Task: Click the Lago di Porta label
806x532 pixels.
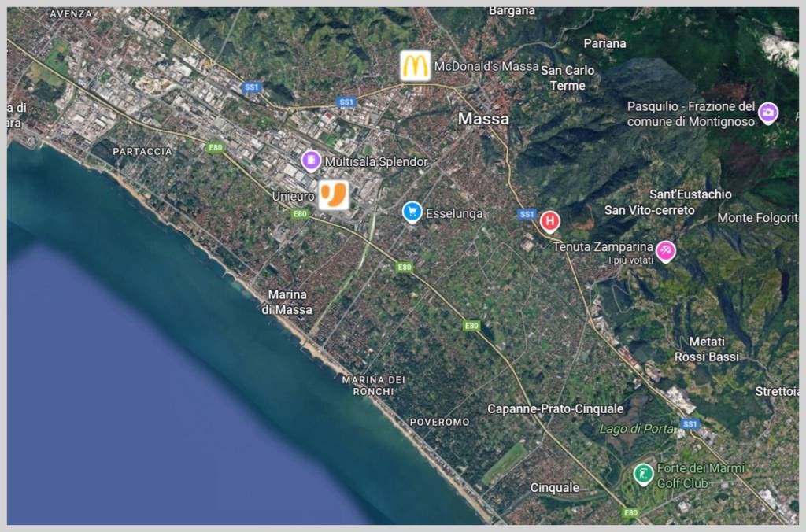Action: (637, 429)
